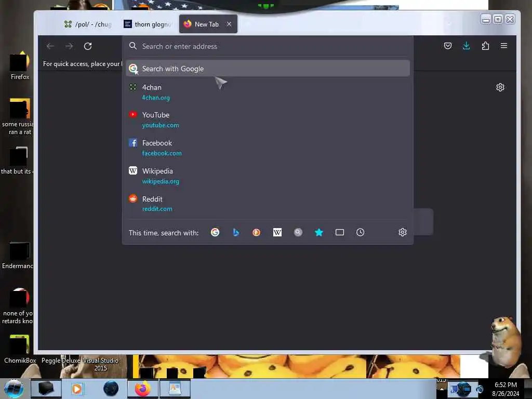532x399 pixels.
Task: Search this time with Google icon
Action: (x=215, y=232)
